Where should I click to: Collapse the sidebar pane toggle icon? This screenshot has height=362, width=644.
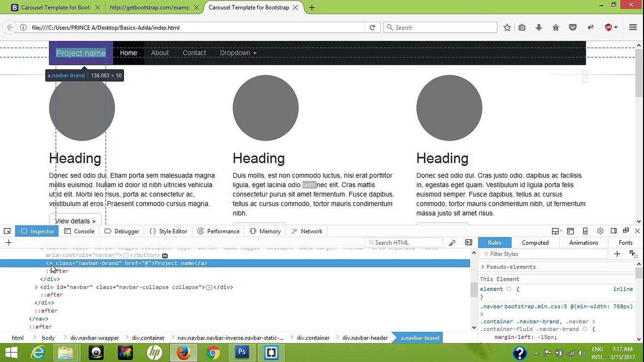coord(469,243)
